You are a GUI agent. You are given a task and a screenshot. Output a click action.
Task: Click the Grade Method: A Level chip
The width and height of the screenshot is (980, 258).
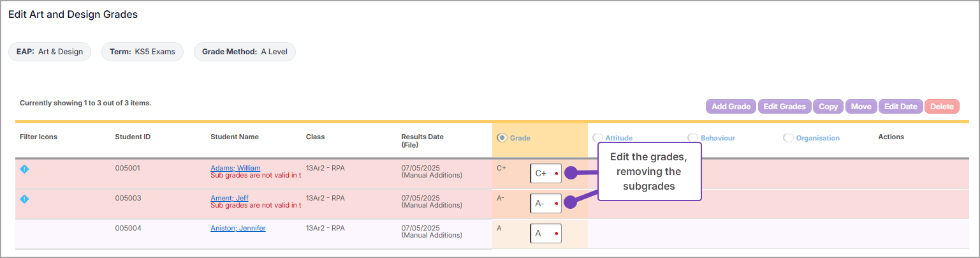click(x=244, y=52)
